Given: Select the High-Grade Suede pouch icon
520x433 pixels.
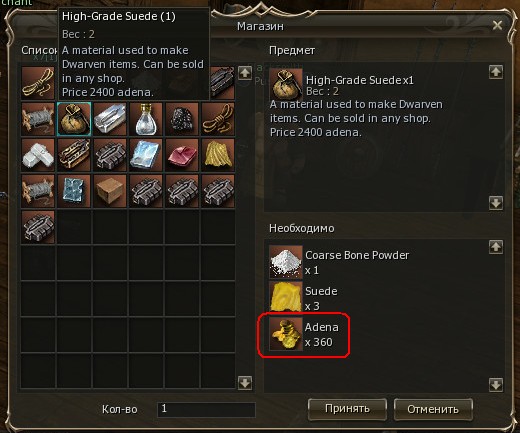Looking at the screenshot, I should (74, 119).
